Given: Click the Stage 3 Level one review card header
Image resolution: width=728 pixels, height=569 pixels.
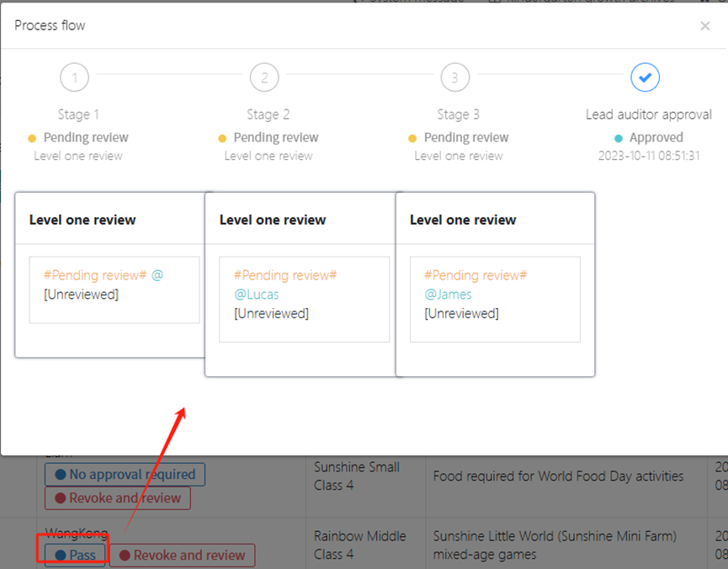Looking at the screenshot, I should [463, 220].
